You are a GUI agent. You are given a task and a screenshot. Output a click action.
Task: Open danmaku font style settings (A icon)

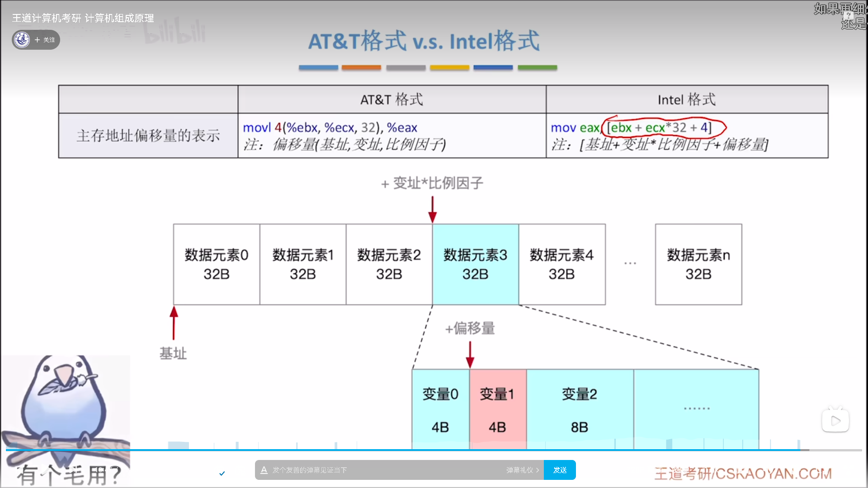pyautogui.click(x=264, y=470)
